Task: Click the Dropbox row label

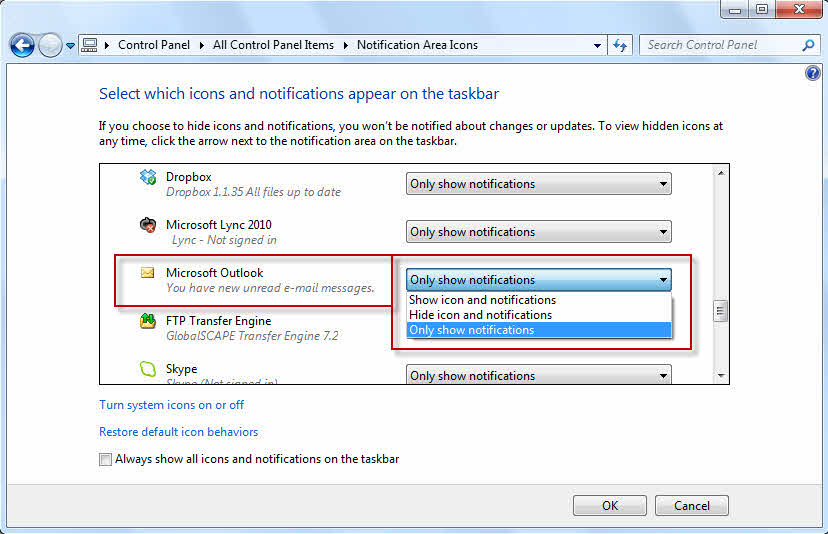Action: pyautogui.click(x=189, y=177)
